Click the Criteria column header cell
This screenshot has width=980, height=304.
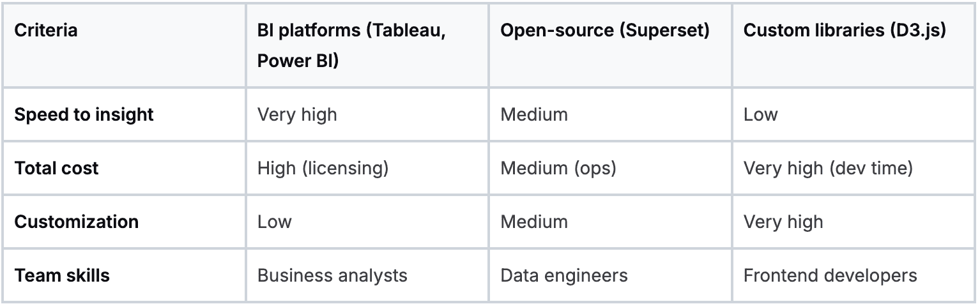[x=46, y=31]
